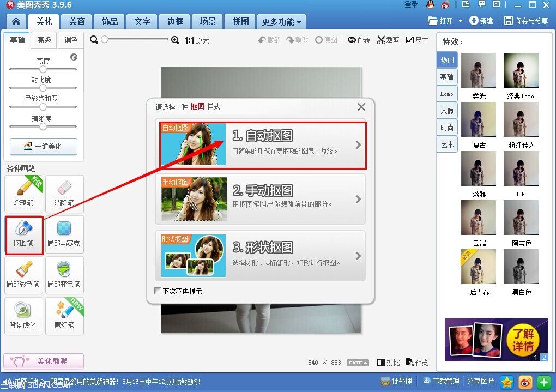The width and height of the screenshot is (556, 392).
Task: Click the zoom in magnifier icon
Action: (175, 40)
